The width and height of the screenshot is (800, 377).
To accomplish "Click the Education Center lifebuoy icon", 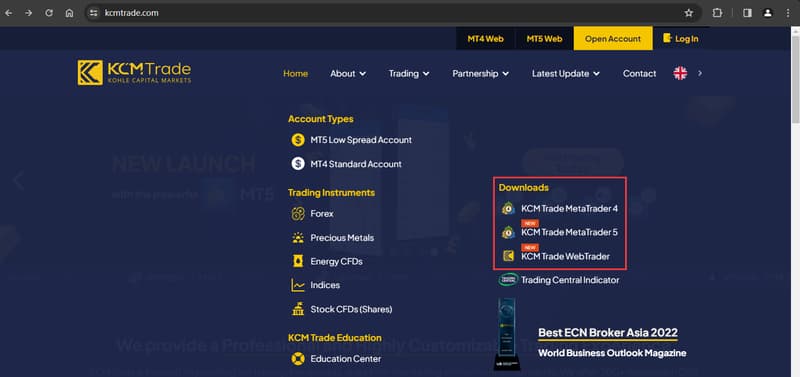I will coord(298,359).
